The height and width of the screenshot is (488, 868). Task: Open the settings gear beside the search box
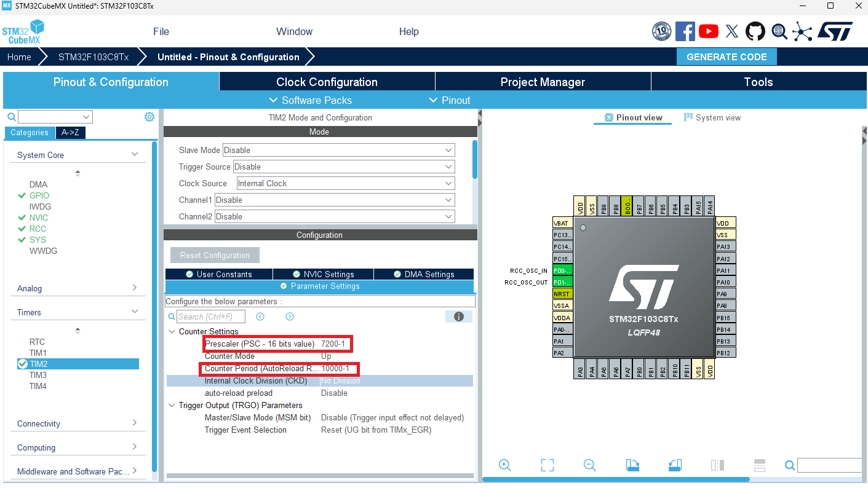[149, 117]
